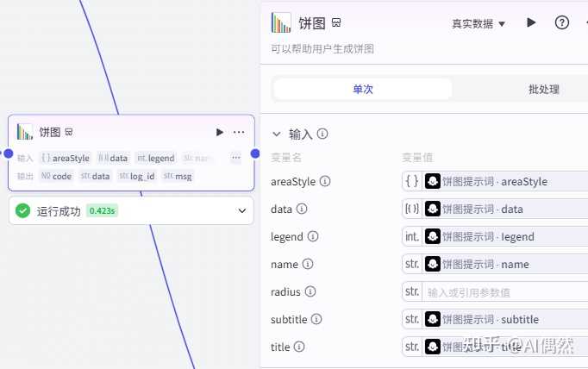
Task: Click the pie chart icon in panel header
Action: (x=281, y=23)
